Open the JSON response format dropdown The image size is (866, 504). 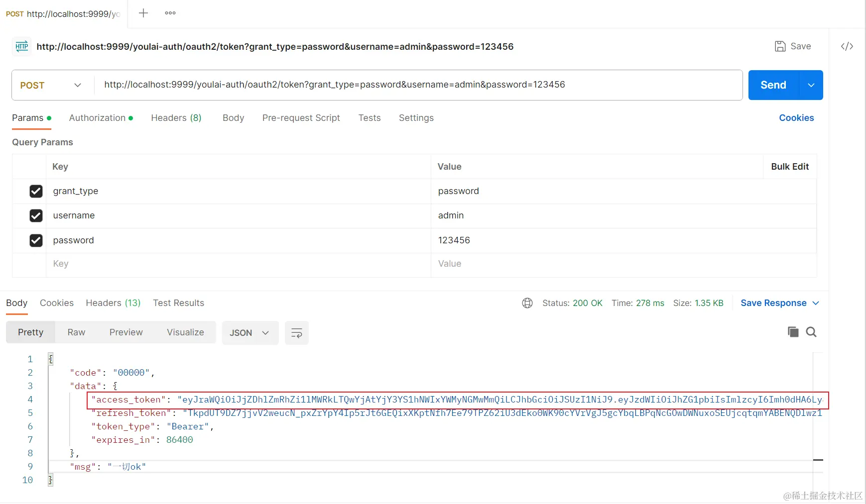(250, 333)
